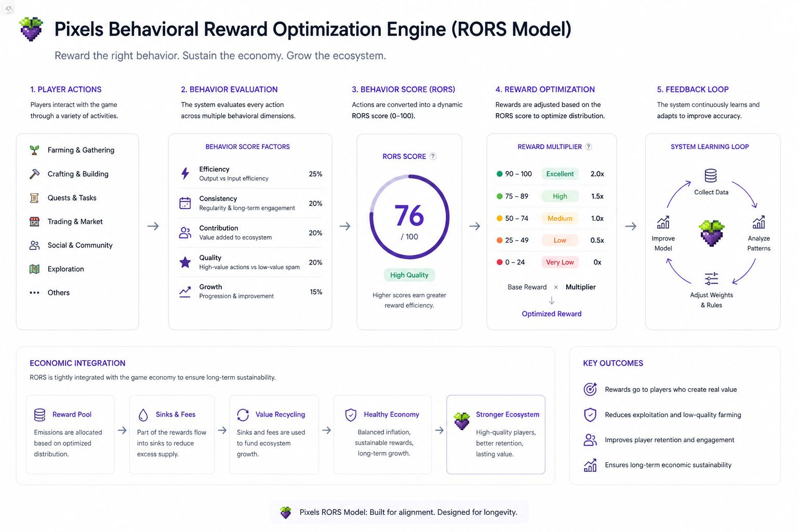This screenshot has height=532, width=798.
Task: Click the Analyze Patterns chart icon
Action: click(759, 222)
